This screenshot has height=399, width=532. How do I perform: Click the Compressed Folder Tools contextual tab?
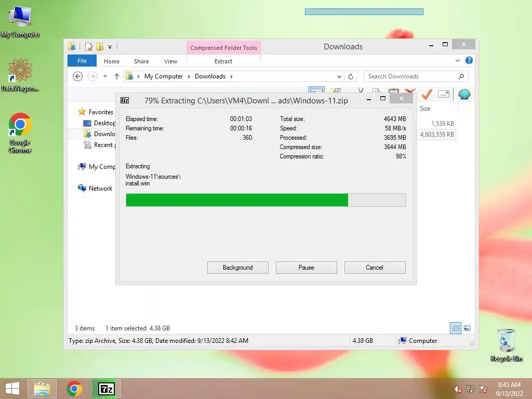pos(223,48)
